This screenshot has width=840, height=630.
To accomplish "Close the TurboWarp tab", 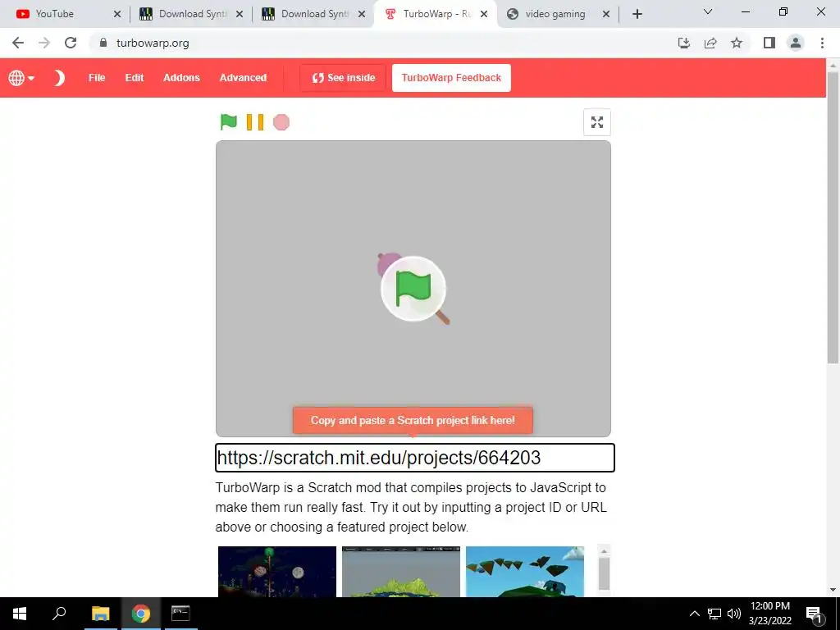I will [484, 14].
